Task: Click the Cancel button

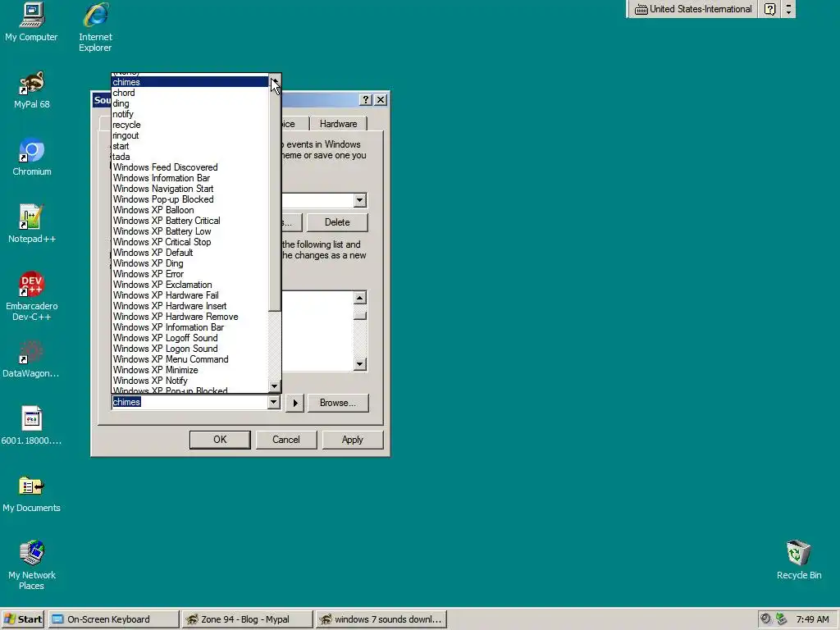Action: tap(286, 440)
